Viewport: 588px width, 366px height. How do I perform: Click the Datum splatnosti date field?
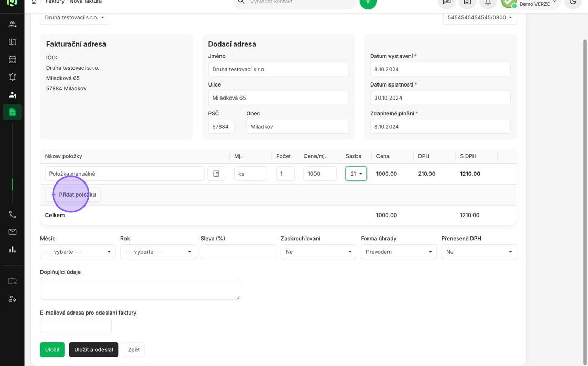[x=440, y=98]
